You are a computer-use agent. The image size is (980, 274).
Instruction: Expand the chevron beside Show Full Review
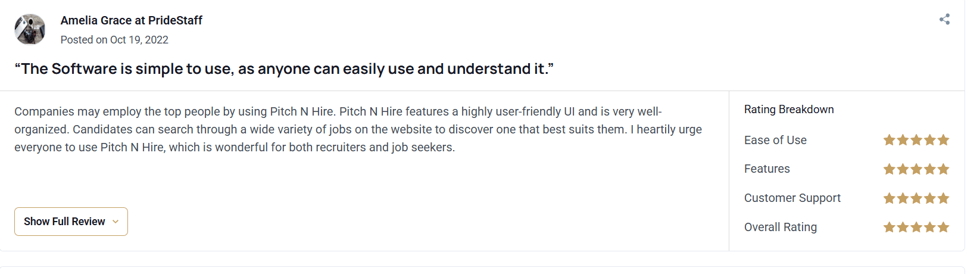pyautogui.click(x=116, y=222)
